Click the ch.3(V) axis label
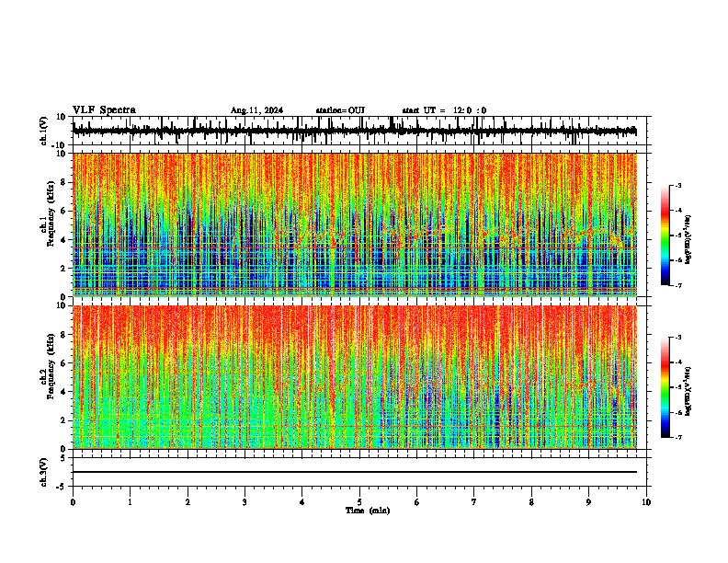This screenshot has width=728, height=563. [44, 472]
